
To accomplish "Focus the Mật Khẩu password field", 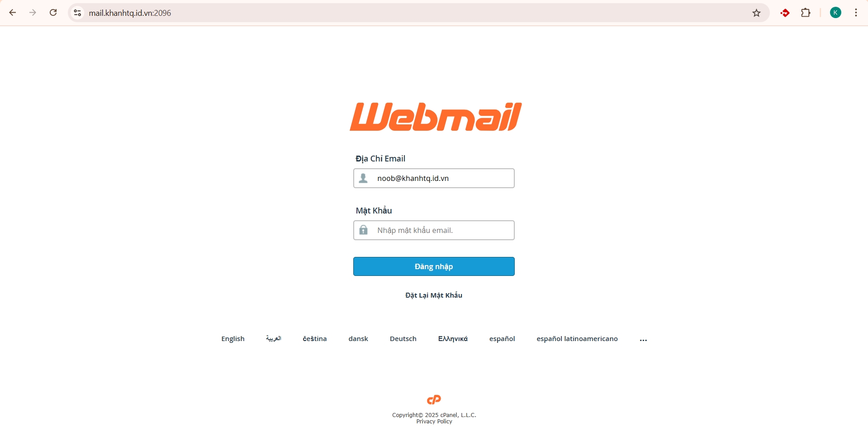I will pyautogui.click(x=434, y=230).
